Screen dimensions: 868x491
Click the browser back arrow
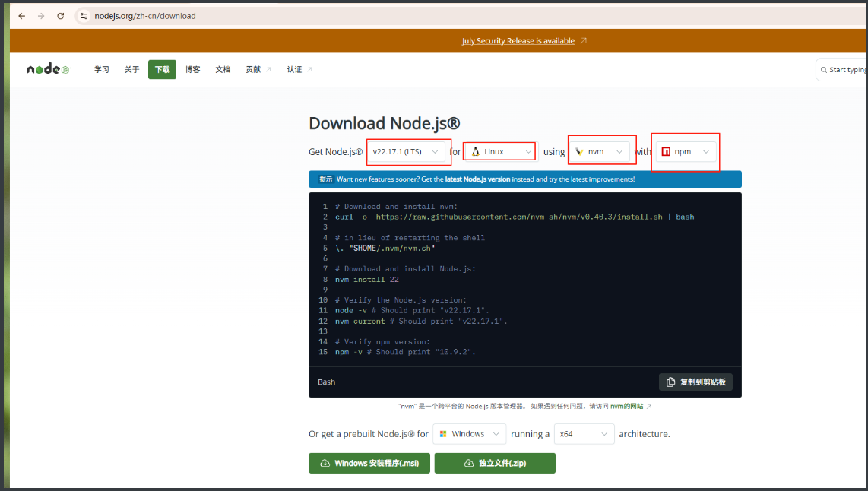21,16
